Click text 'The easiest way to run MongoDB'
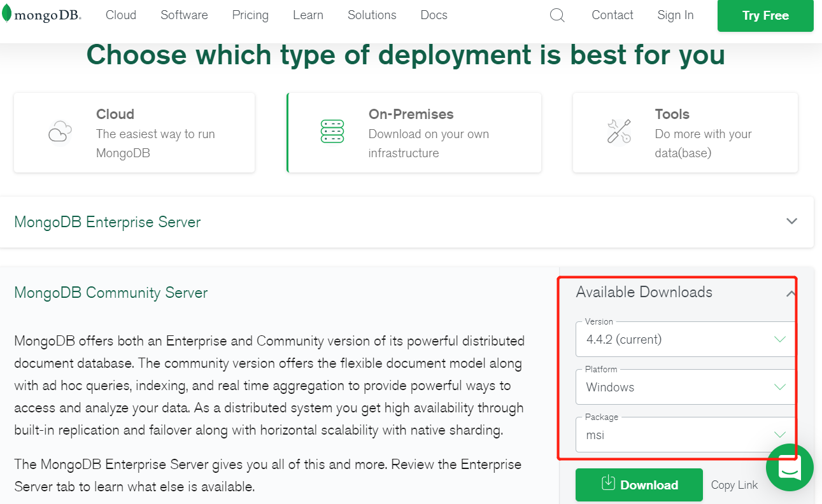Viewport: 822px width, 504px height. (155, 144)
